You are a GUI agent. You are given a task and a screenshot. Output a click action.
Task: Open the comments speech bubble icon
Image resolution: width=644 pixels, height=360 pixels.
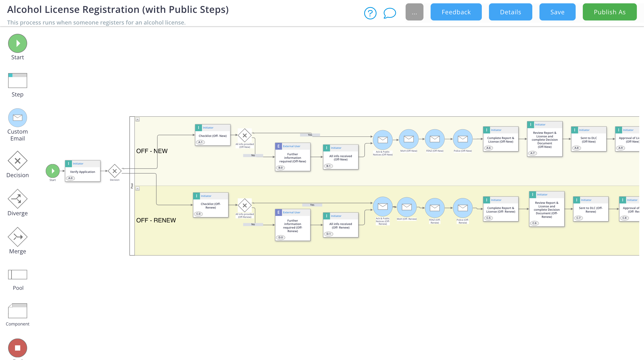click(x=389, y=13)
